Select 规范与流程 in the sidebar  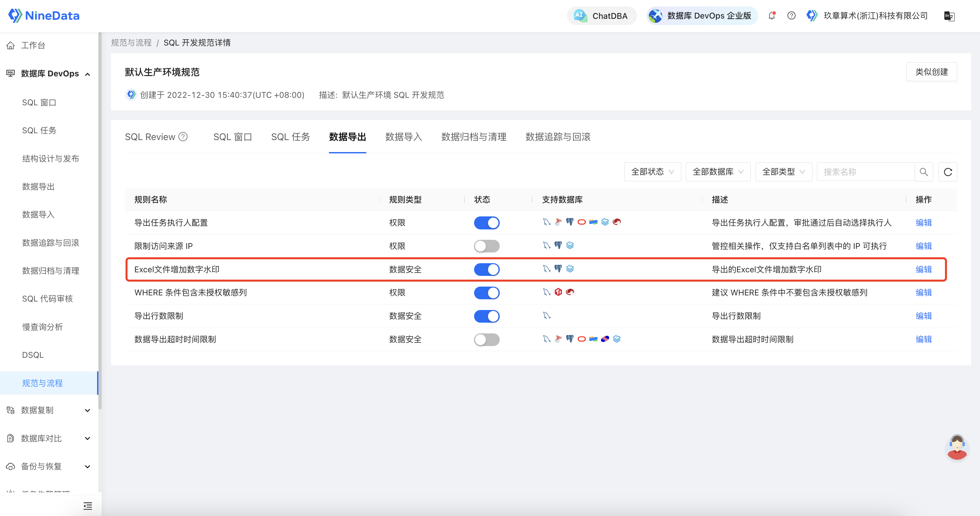49,383
